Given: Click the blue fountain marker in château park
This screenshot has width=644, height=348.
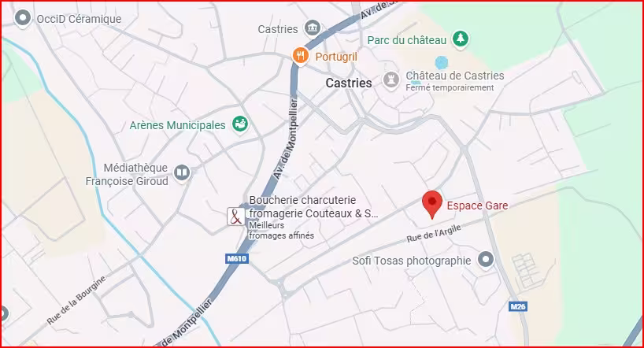Looking at the screenshot, I should coord(442,62).
